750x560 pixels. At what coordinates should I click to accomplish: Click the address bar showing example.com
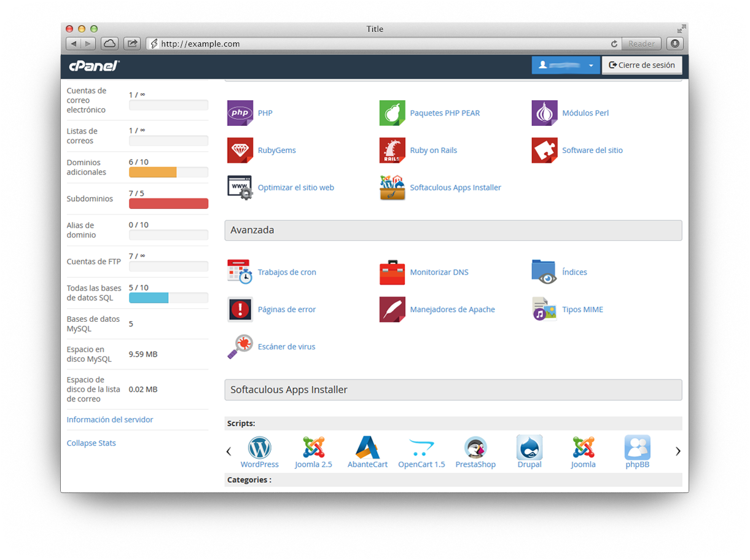click(x=384, y=44)
